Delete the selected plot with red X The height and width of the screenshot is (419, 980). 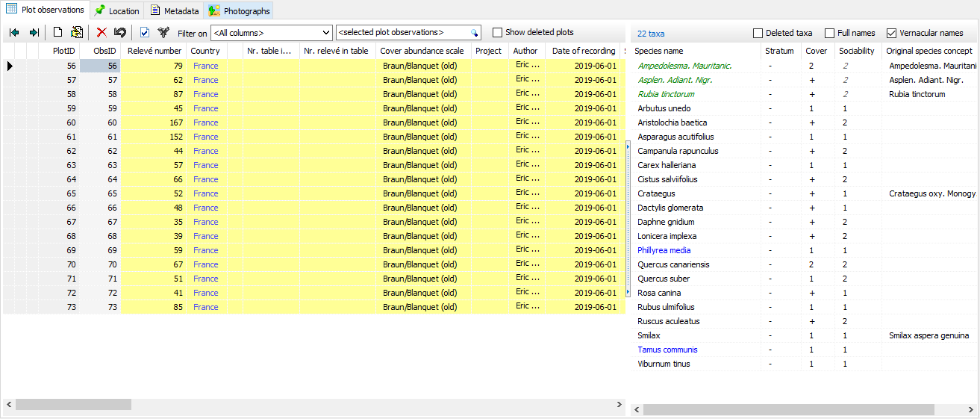pyautogui.click(x=102, y=33)
